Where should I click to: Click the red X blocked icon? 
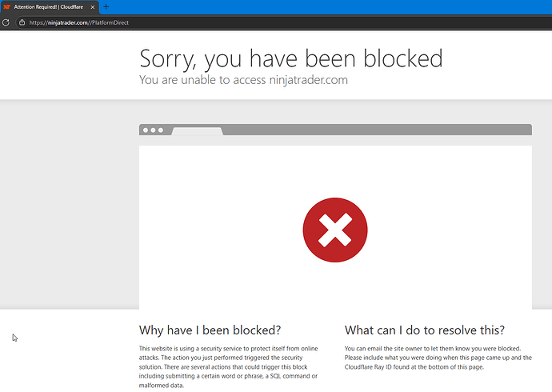(x=334, y=230)
